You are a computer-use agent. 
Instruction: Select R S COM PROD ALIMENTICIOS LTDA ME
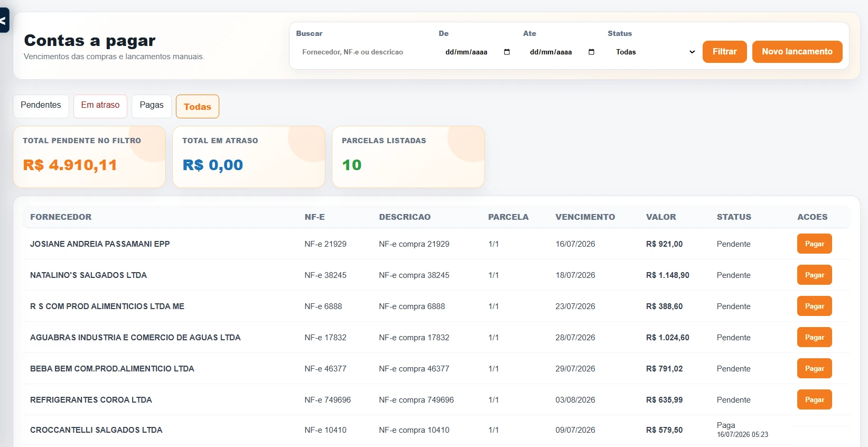(107, 306)
